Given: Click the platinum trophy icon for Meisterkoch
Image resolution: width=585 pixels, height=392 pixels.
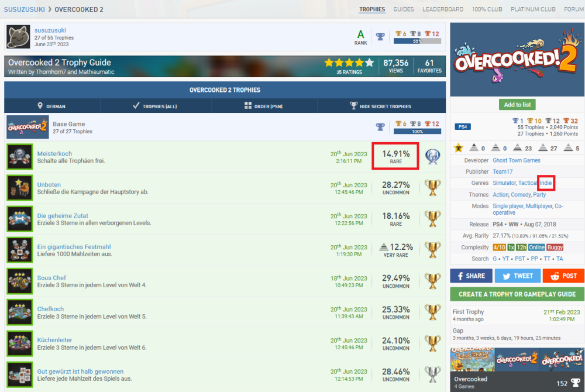Looking at the screenshot, I should (432, 156).
